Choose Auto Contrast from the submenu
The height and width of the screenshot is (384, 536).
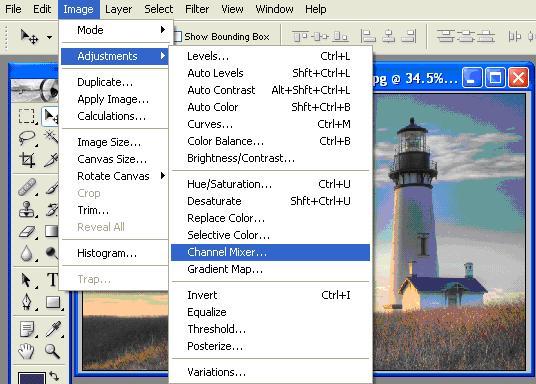pos(270,90)
